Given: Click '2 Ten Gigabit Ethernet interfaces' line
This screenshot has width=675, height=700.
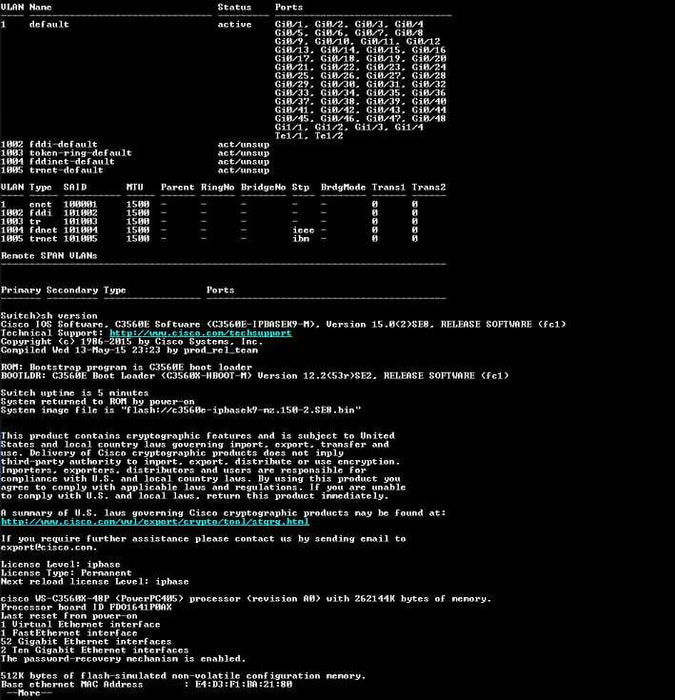Looking at the screenshot, I should (x=95, y=650).
